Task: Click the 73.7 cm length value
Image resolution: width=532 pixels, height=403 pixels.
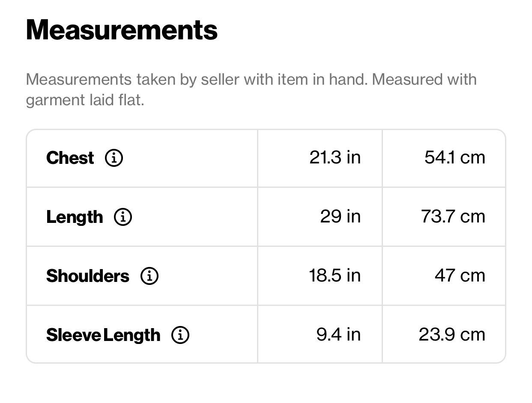Action: pos(453,216)
